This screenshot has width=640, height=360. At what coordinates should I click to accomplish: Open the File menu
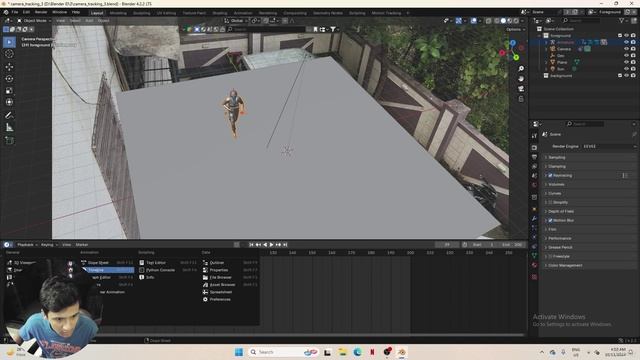tap(15, 12)
